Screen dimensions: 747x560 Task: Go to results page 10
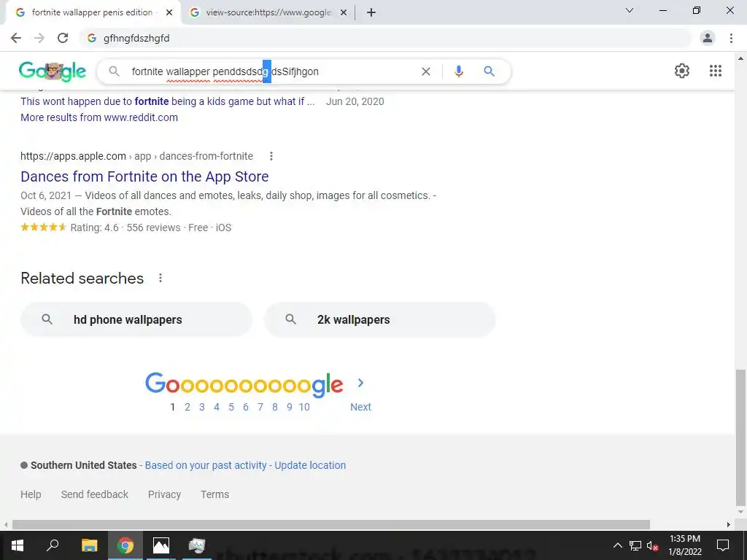point(304,407)
